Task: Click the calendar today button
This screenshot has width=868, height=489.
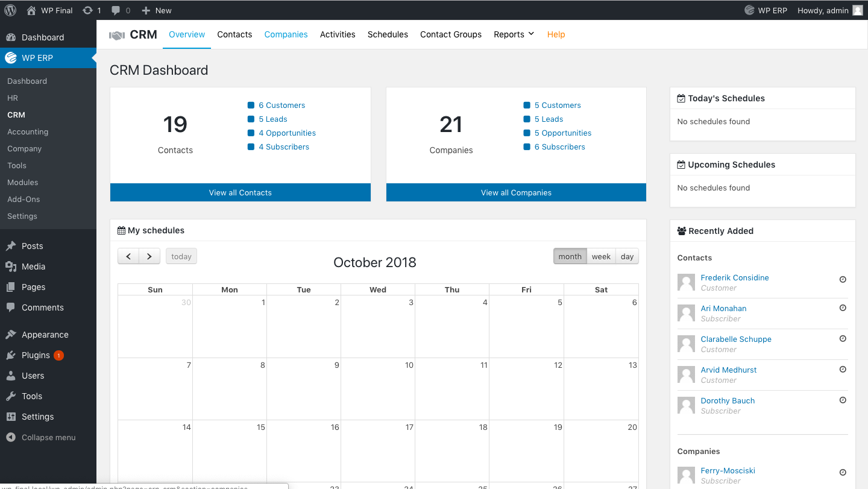Action: point(181,256)
